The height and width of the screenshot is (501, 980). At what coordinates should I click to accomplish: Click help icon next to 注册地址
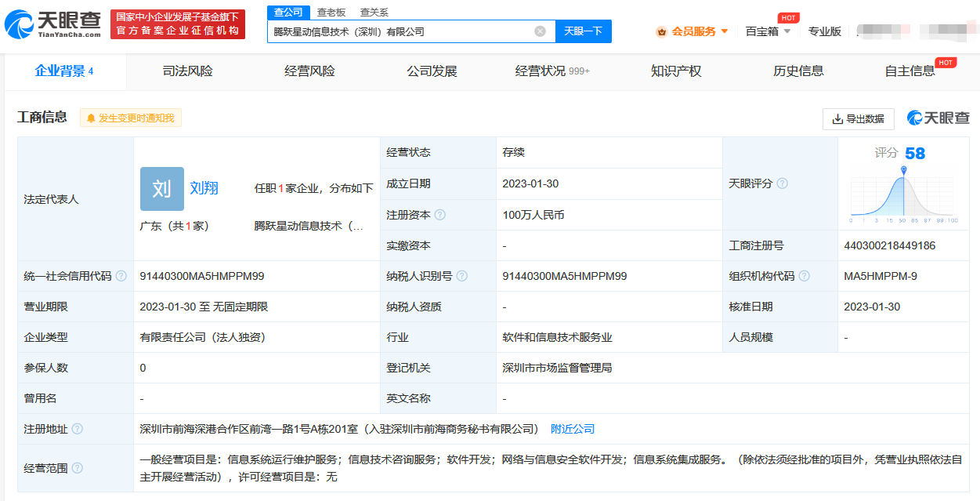pos(77,429)
